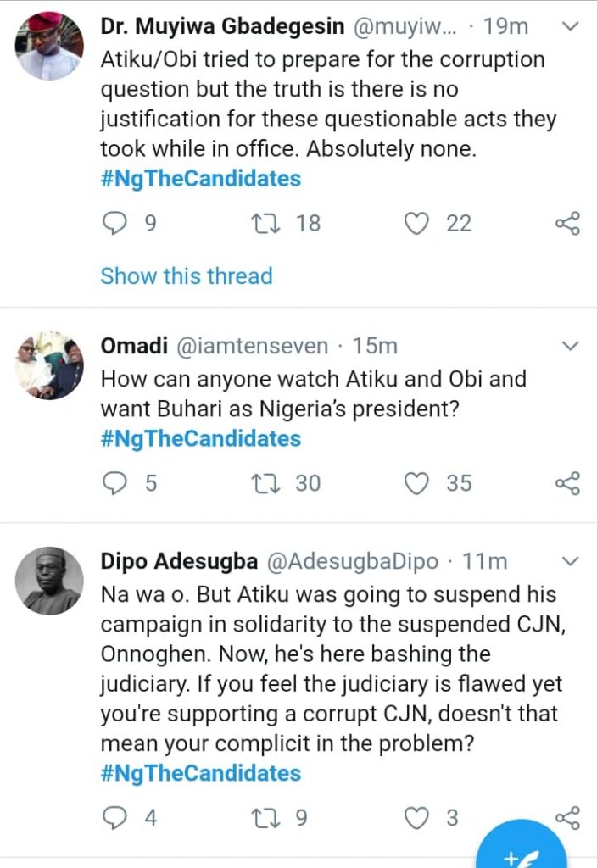
Task: Open dropdown arrow on Dipo Adesugba's tweet
Action: [571, 561]
